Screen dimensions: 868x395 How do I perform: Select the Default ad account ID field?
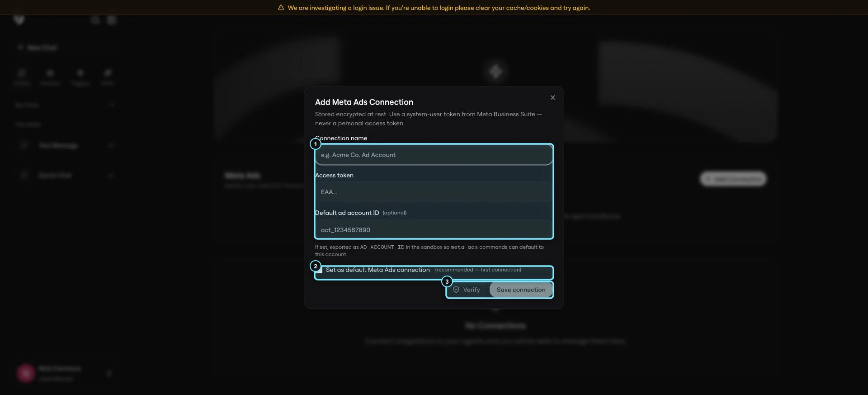[x=434, y=230]
